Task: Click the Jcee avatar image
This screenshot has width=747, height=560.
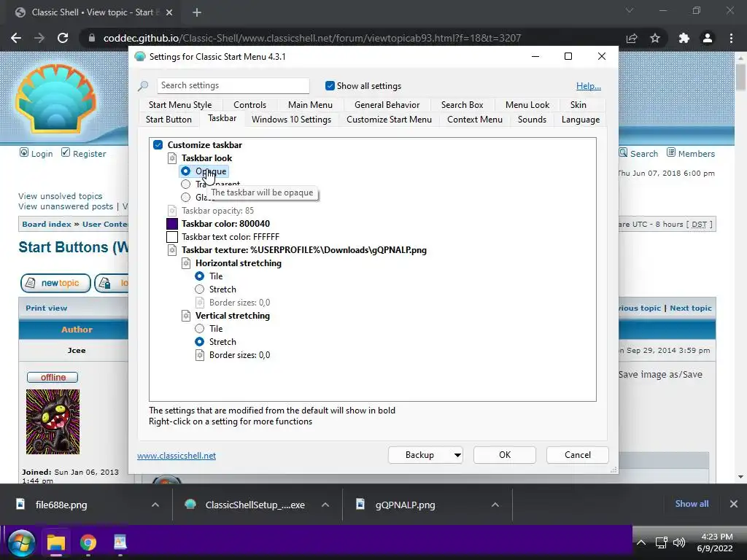Action: 53,422
